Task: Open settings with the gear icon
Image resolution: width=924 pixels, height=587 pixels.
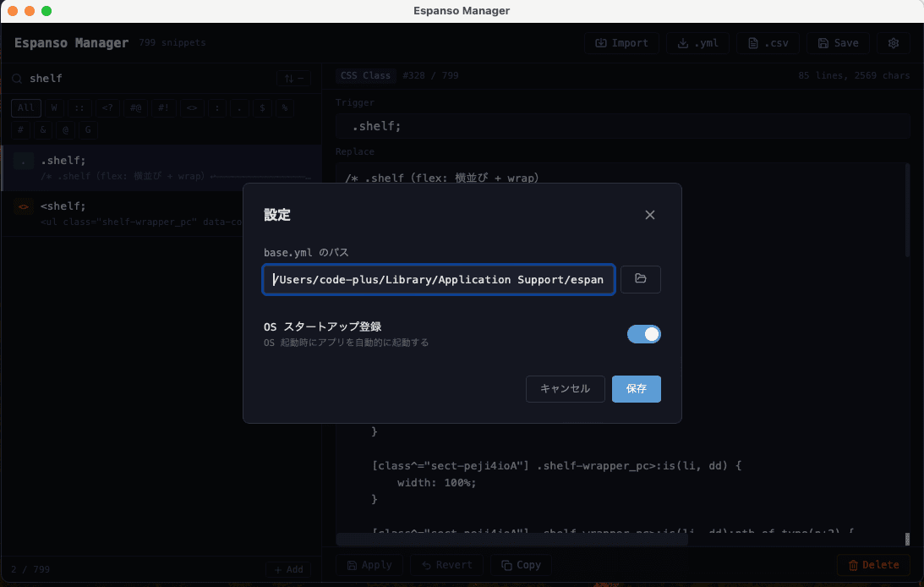Action: coord(894,43)
